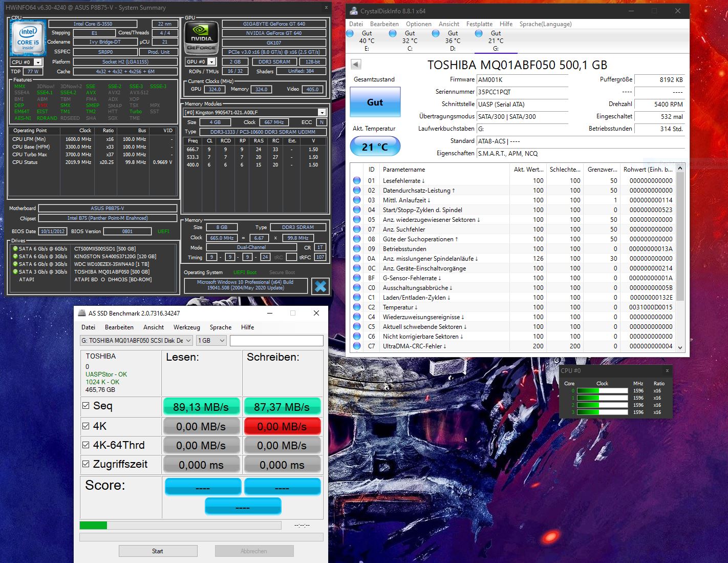Screen dimensions: 728x563
Task: Toggle the Zugriffszeit benchmark checkbox
Action: tap(86, 464)
